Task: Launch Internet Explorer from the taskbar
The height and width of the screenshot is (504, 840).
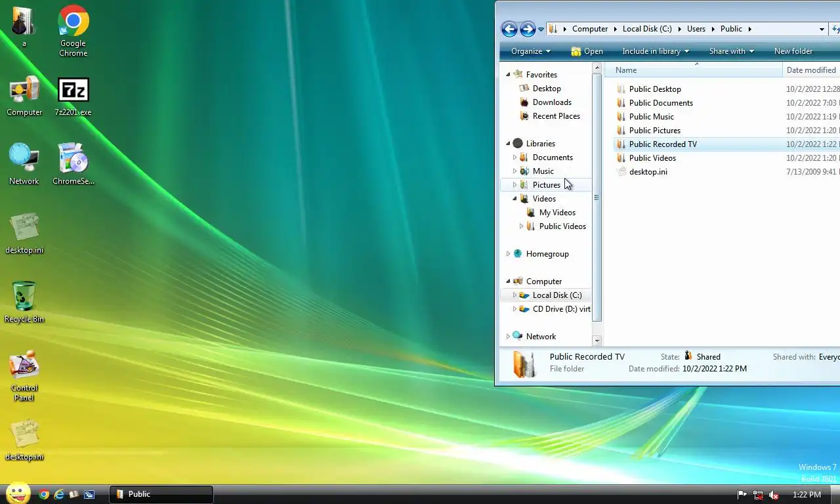Action: [x=59, y=495]
